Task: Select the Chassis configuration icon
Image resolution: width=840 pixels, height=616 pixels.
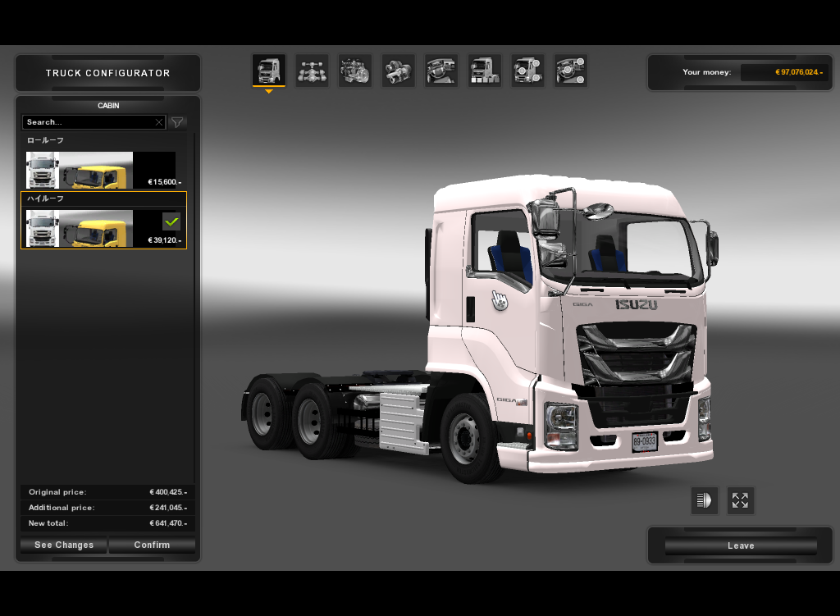Action: [312, 71]
